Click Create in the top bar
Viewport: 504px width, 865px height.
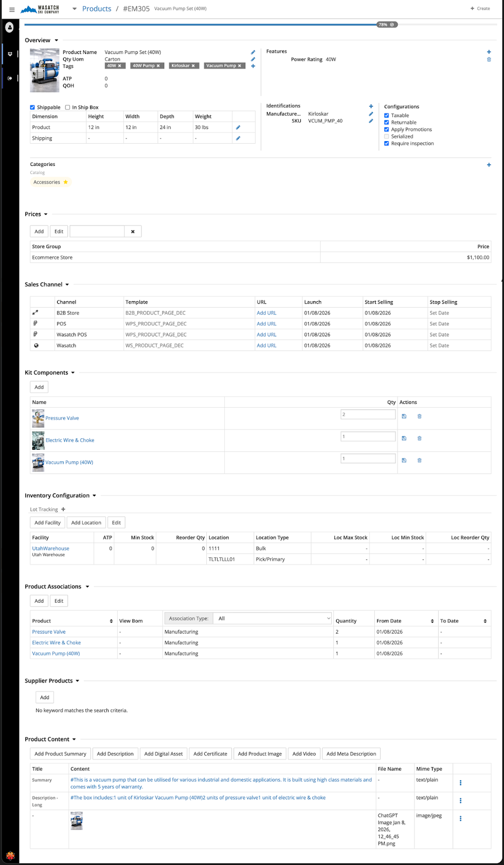[x=480, y=9]
